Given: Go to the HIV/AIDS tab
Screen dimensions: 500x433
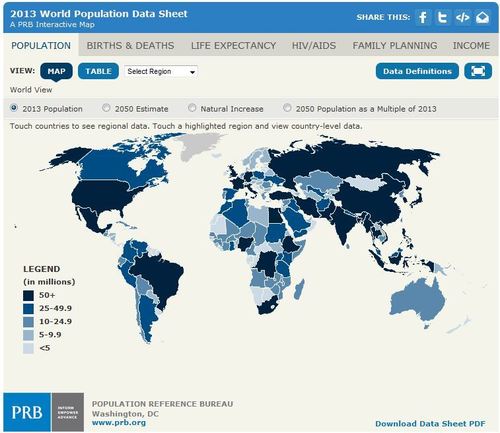Looking at the screenshot, I should [314, 45].
